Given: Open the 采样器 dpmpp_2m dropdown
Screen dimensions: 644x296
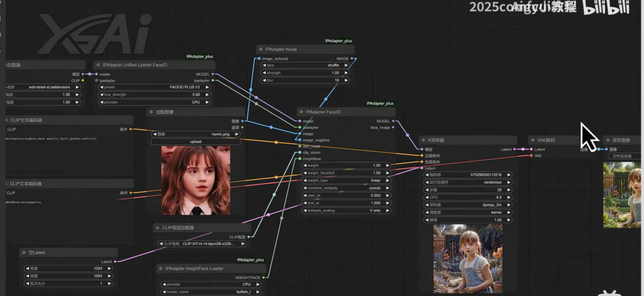Looking at the screenshot, I should coord(469,205).
